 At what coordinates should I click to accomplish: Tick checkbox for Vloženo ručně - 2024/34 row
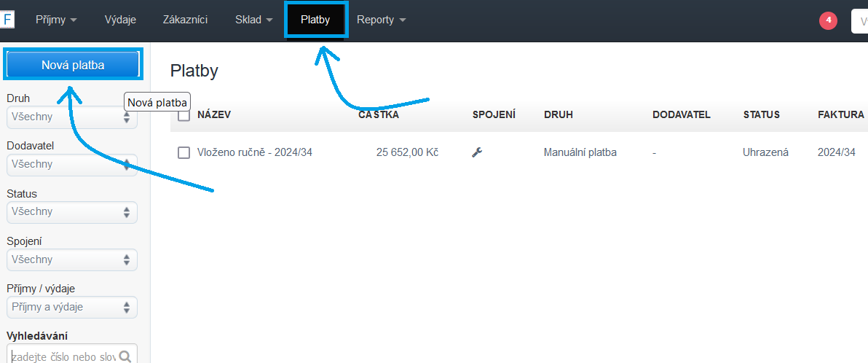pos(184,152)
